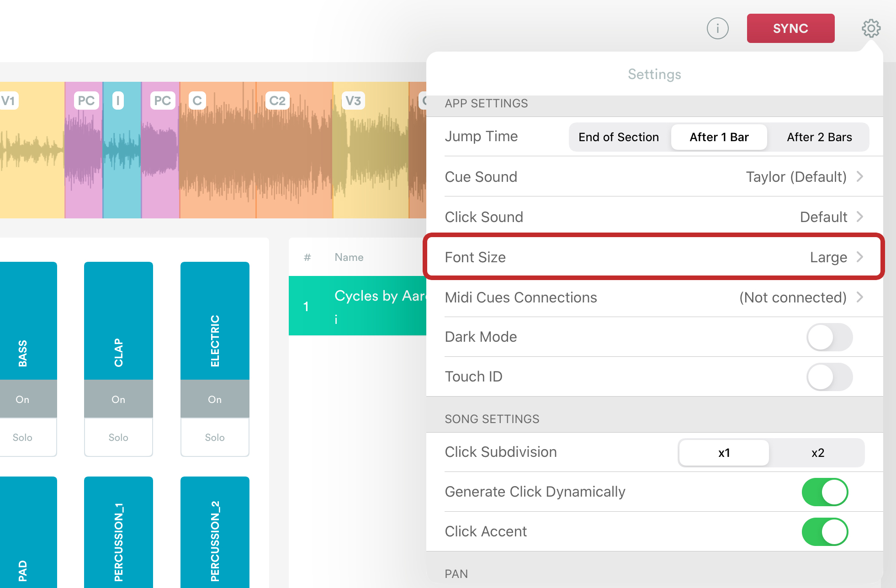Toggle the CLAP track's On state
Image resolution: width=896 pixels, height=588 pixels.
pyautogui.click(x=118, y=399)
